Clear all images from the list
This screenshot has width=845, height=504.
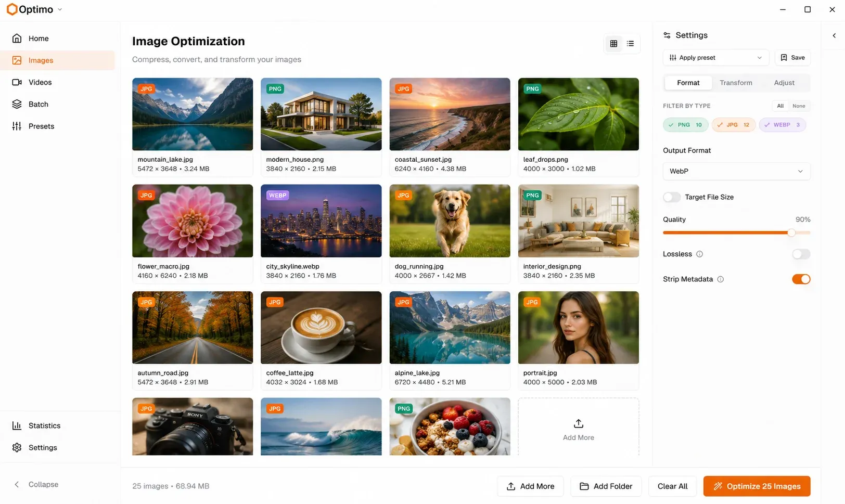(672, 486)
